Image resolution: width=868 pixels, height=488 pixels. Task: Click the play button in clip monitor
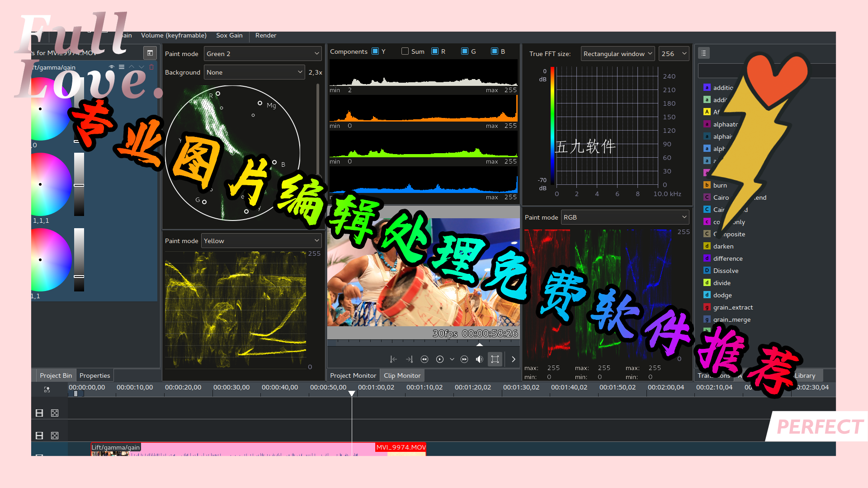(x=439, y=359)
